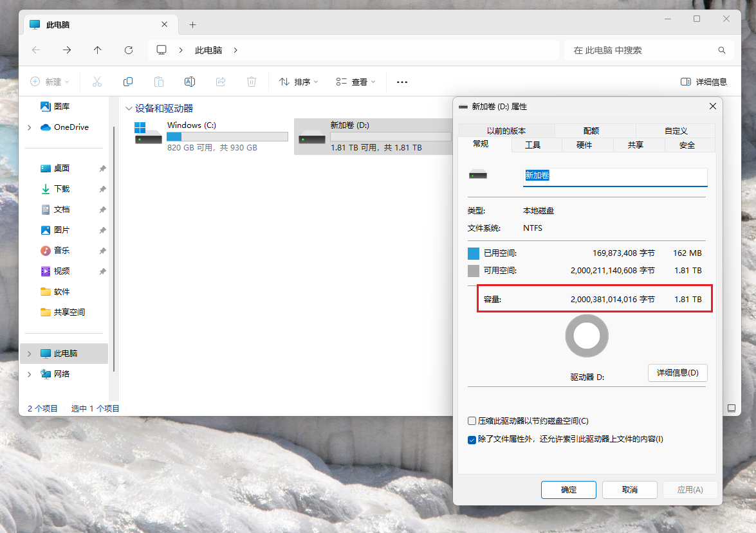Select the 新加卷 (D:) drive
Screen dimensions: 756x533
[x=373, y=136]
